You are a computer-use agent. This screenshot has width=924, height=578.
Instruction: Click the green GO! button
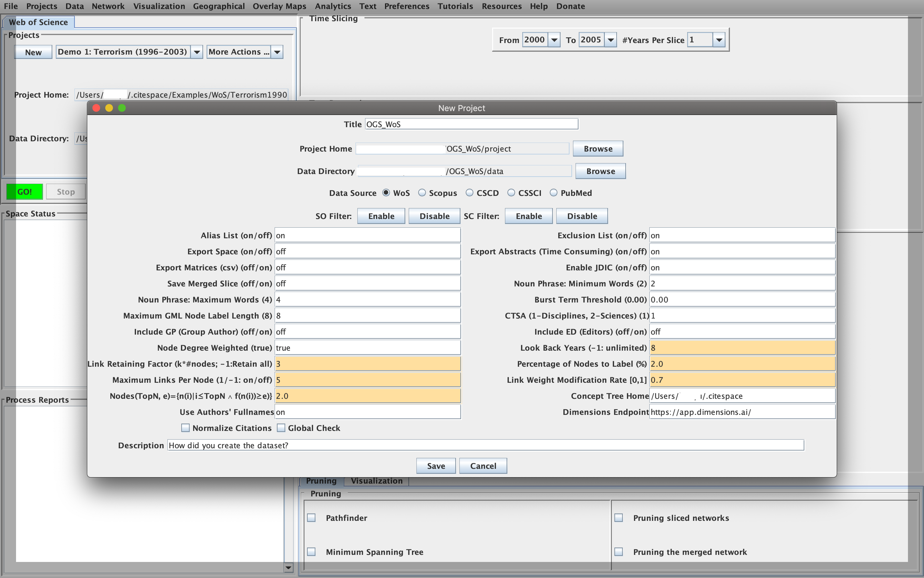pyautogui.click(x=24, y=191)
